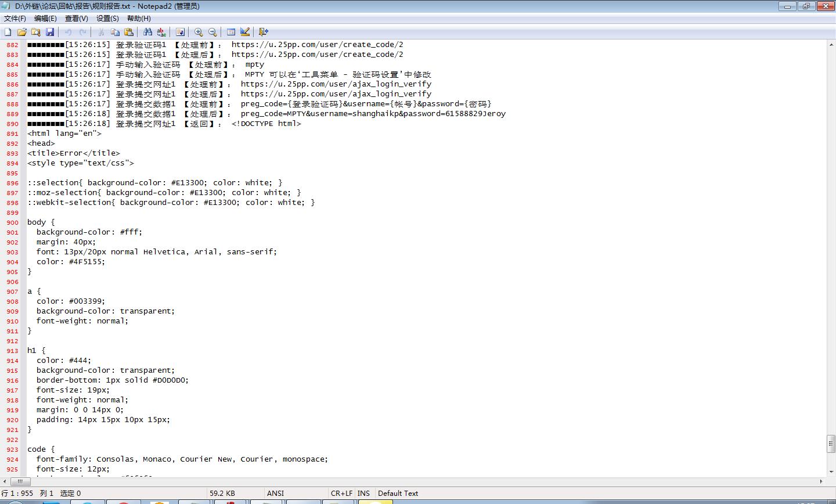The height and width of the screenshot is (504, 836).
Task: Zoom in with the magnifier plus icon
Action: point(199,32)
